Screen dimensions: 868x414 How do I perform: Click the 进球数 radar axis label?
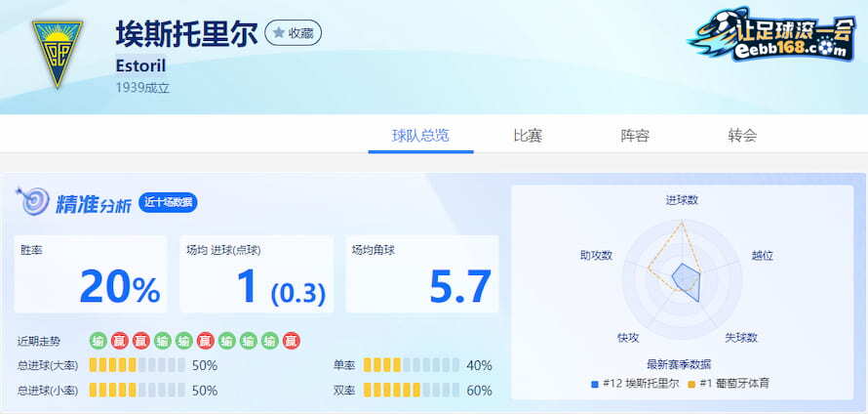(x=682, y=199)
